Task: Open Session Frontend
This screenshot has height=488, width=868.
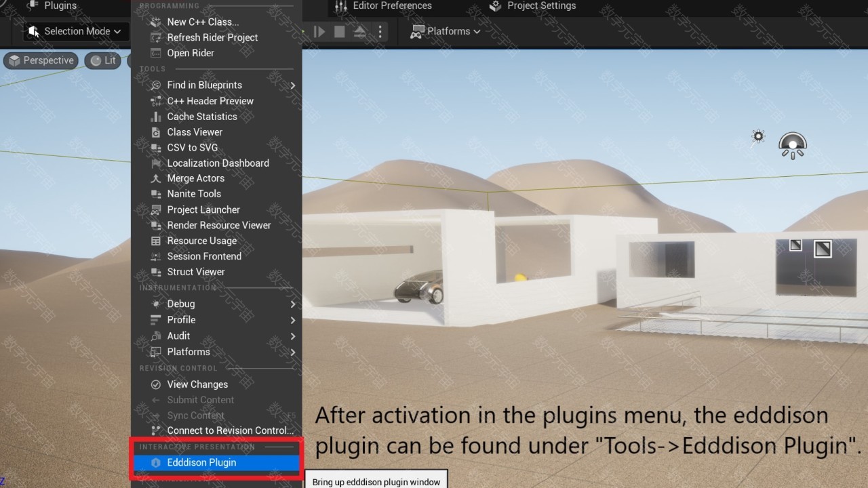Action: [216, 256]
